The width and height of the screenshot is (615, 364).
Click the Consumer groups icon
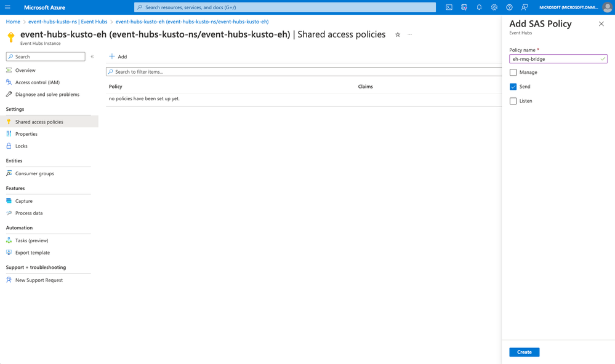[9, 173]
